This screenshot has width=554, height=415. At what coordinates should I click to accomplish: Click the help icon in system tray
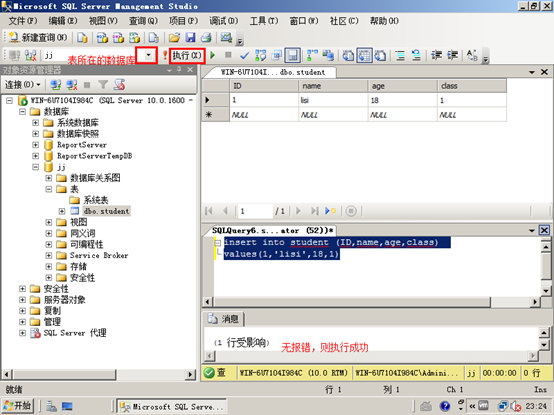[x=445, y=407]
